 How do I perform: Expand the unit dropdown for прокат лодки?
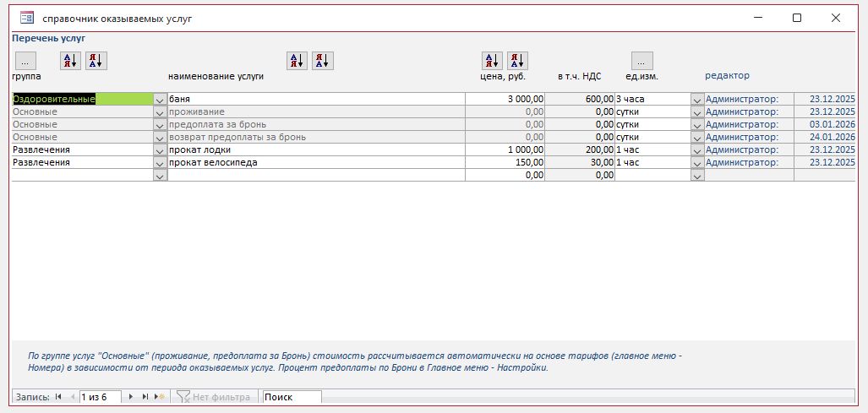tap(697, 150)
